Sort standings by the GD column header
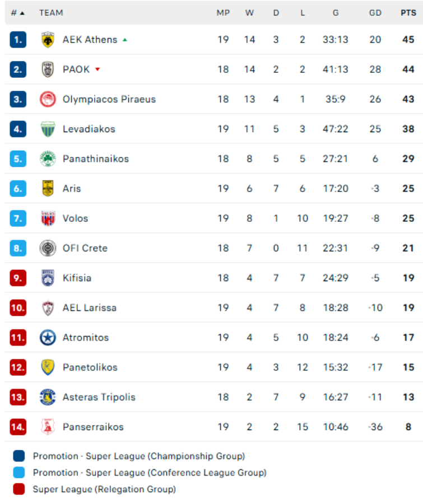 click(375, 12)
